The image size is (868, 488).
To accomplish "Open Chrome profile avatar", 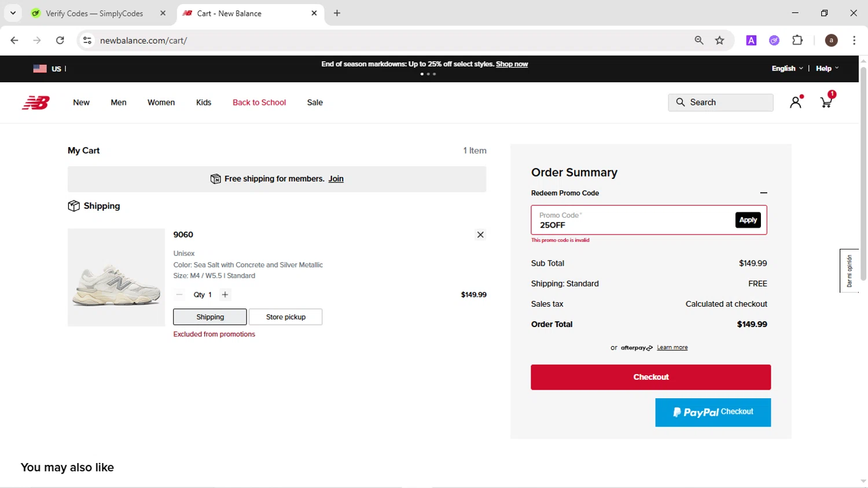I will (831, 41).
